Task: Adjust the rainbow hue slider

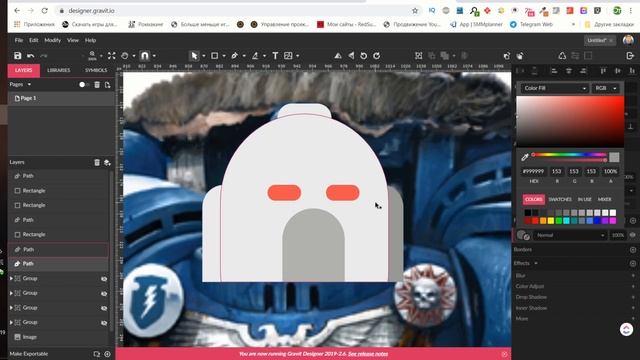Action: [x=569, y=155]
